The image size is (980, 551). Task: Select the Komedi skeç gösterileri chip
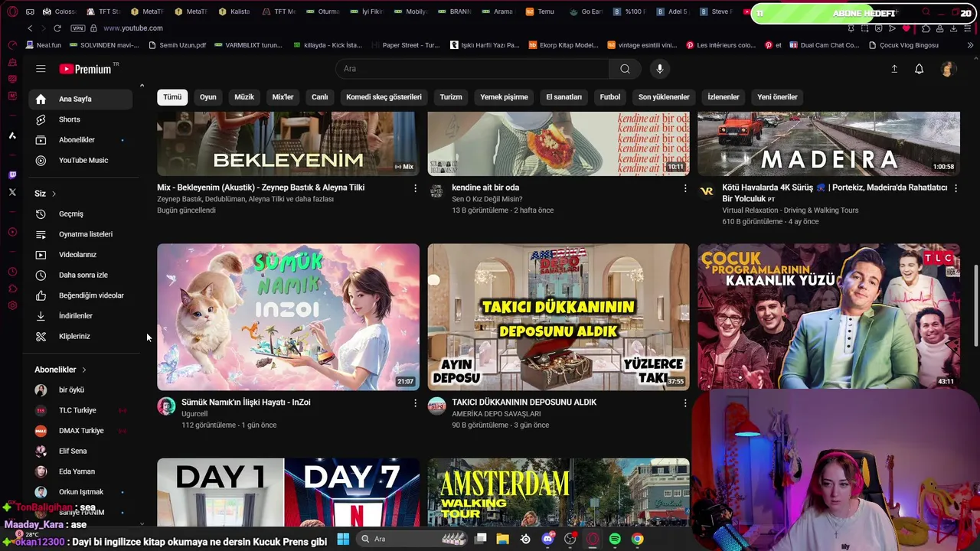(x=384, y=97)
